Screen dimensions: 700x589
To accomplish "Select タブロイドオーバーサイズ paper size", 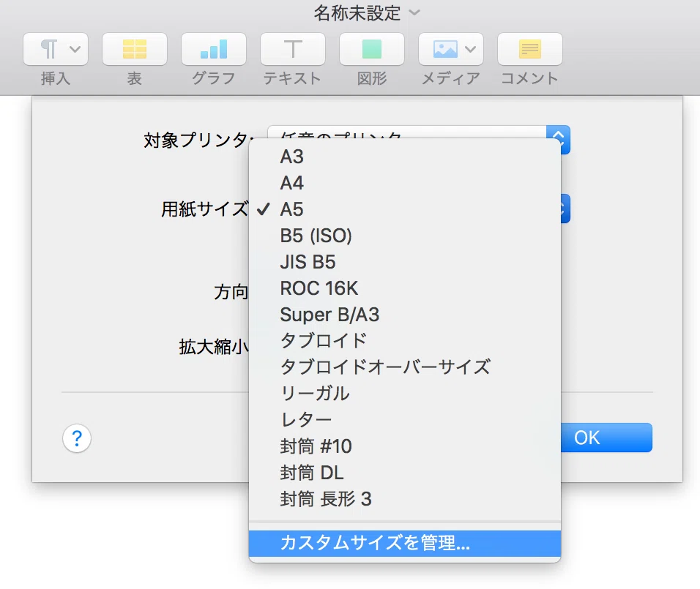I will coord(404,367).
